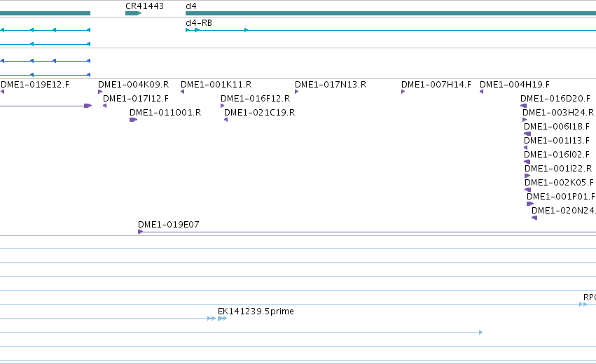Select feature label DME1-017I12.F
Screen dimensions: 596x364
tap(136, 99)
